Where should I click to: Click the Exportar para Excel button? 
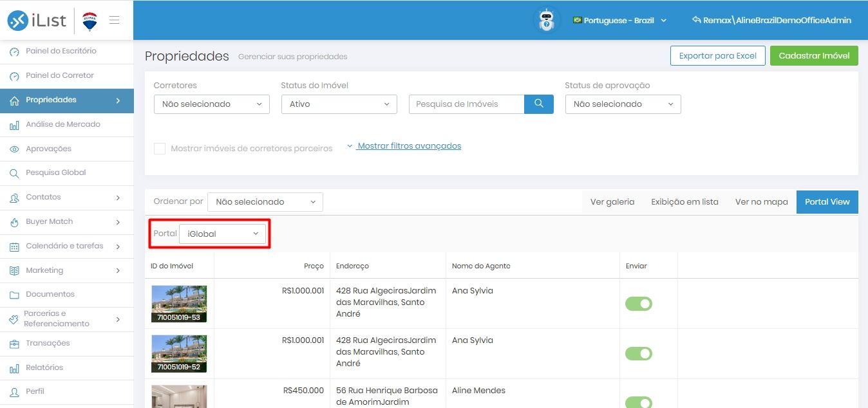(718, 56)
